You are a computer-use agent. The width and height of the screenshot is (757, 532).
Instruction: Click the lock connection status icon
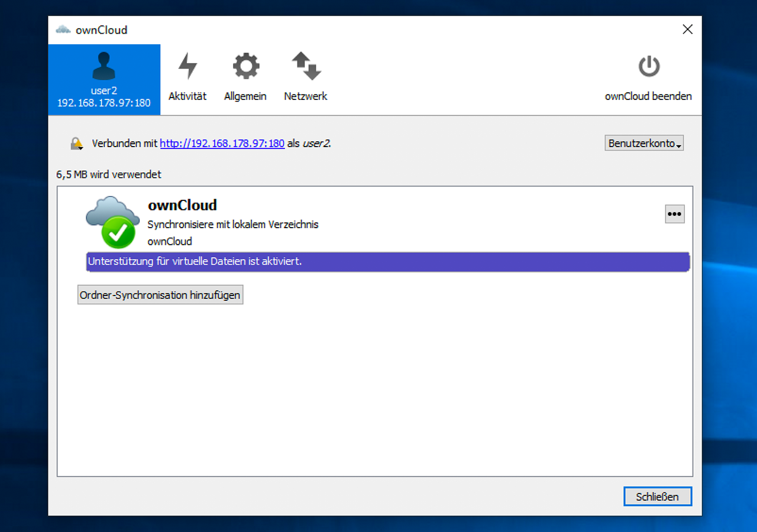click(77, 143)
